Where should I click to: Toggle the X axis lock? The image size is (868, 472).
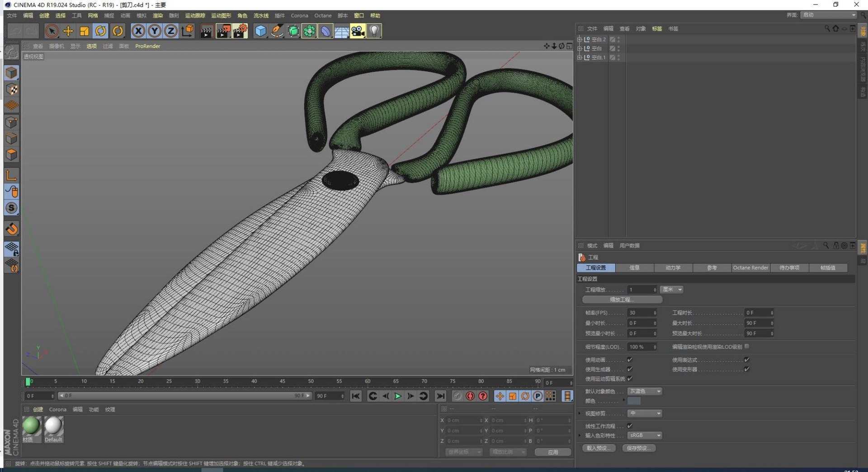(138, 31)
